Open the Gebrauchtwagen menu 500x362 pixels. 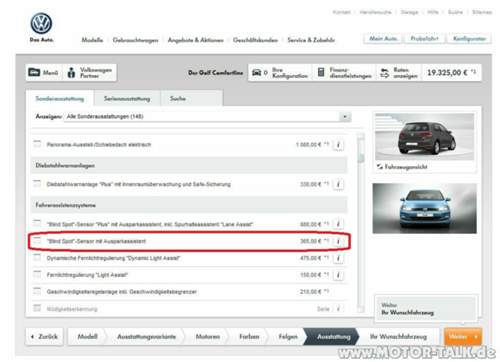(135, 40)
